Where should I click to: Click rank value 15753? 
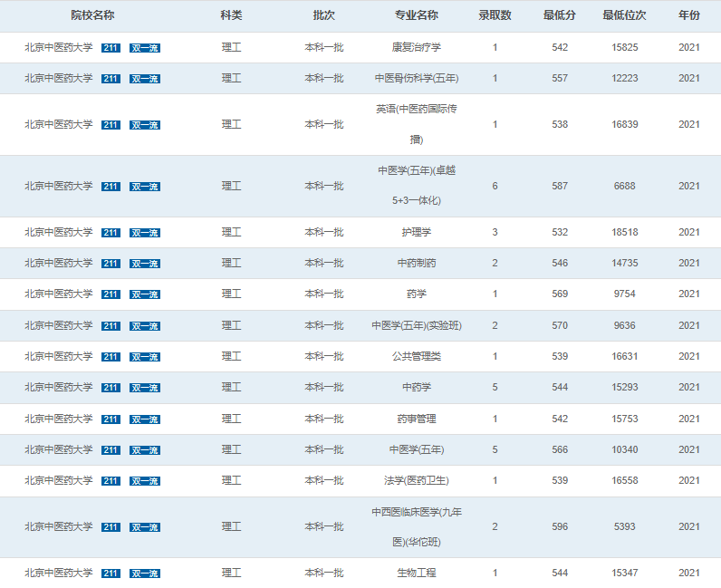tap(624, 419)
